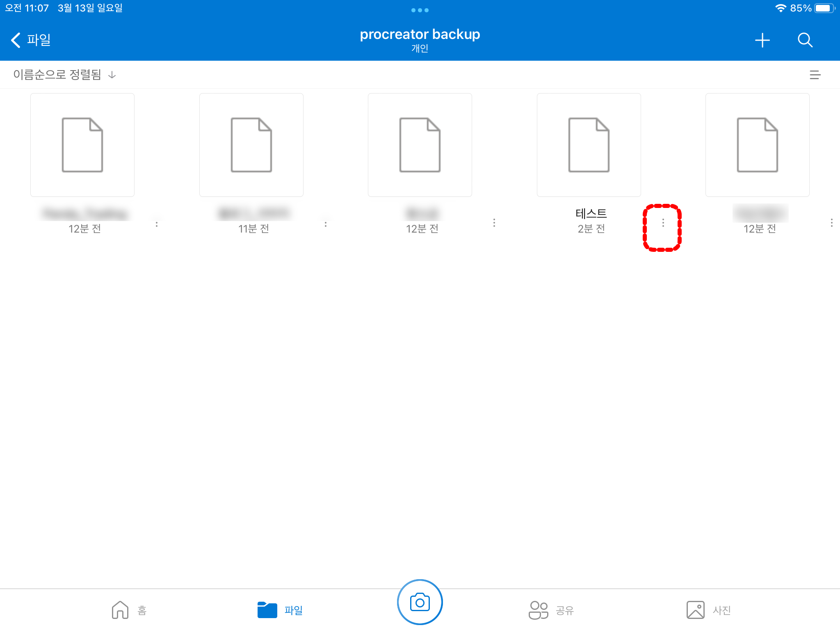Open more options for the last file
The width and height of the screenshot is (840, 630).
[831, 223]
